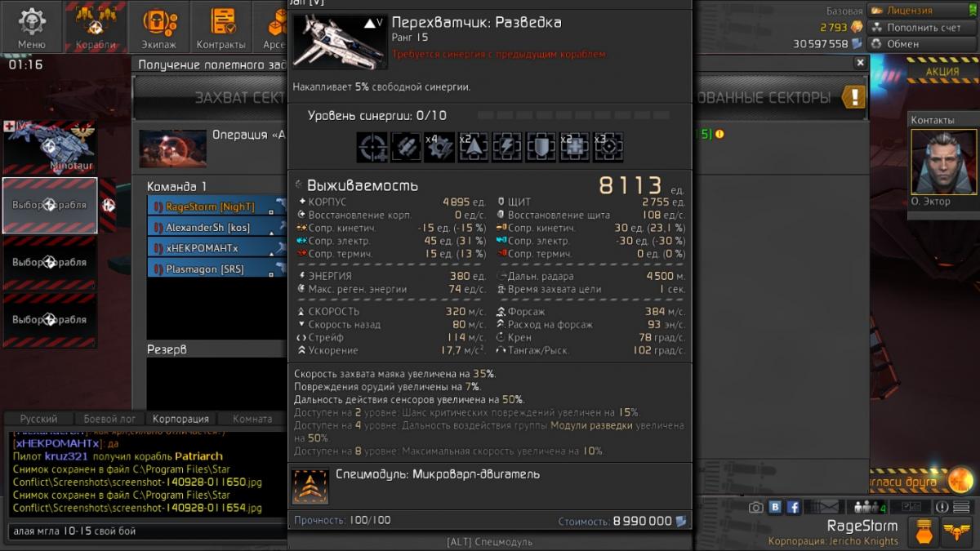Click the exclamation notification icon

pos(942,507)
